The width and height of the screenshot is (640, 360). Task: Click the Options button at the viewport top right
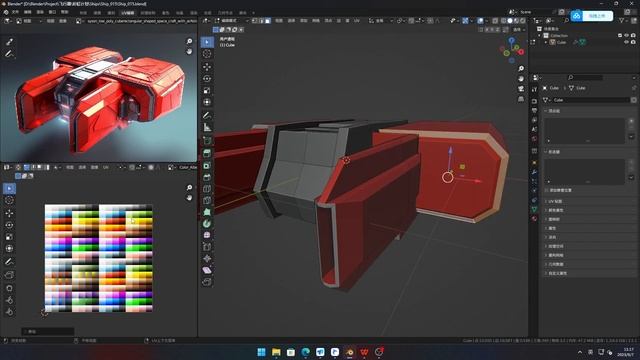tap(518, 29)
